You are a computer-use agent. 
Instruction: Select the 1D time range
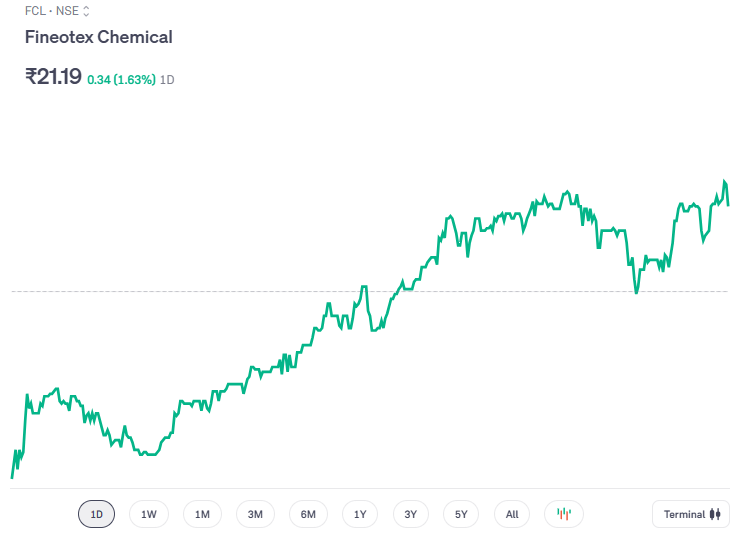click(x=97, y=514)
